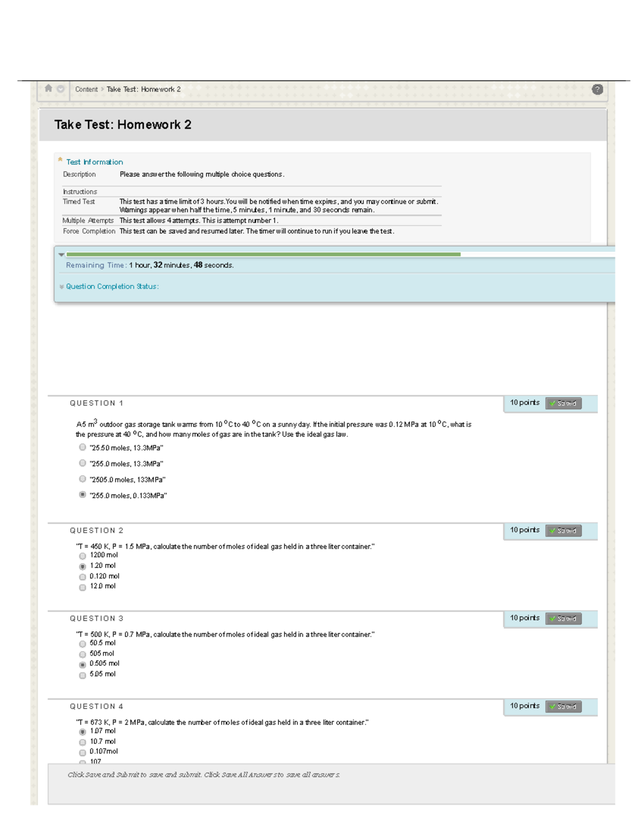Screen dimensions: 644x834
Task: Mark 0.107mol for Question 4
Action: coord(82,752)
